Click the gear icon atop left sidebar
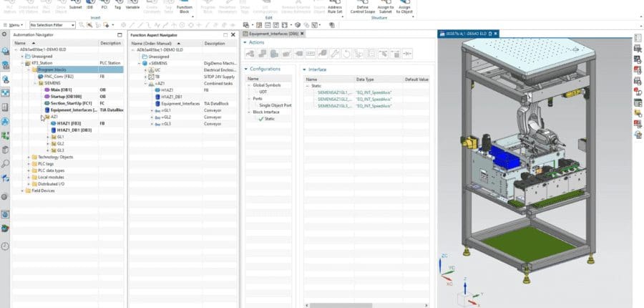This screenshot has height=308, width=644. pos(4,34)
